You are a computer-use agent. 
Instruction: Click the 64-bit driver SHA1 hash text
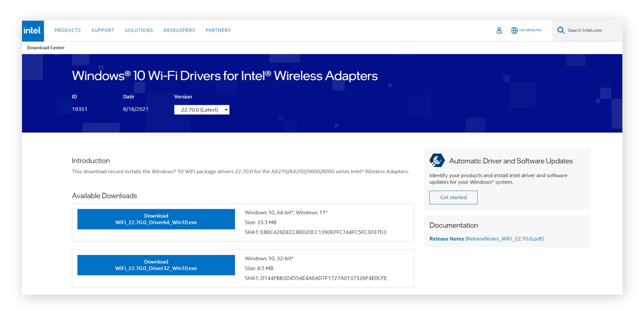[x=316, y=232]
